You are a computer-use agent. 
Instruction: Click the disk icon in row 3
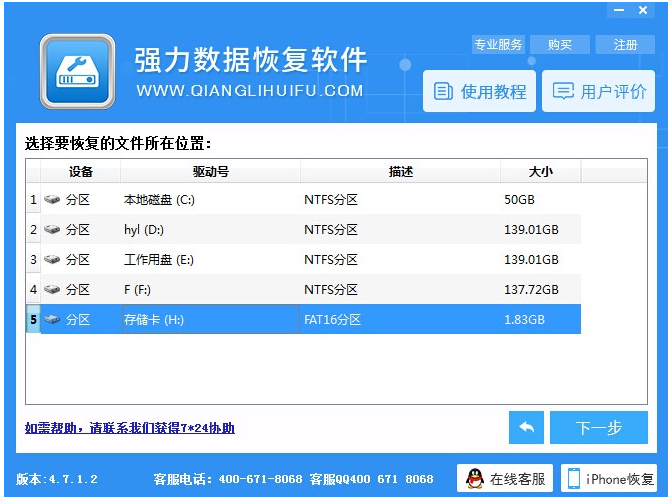52,259
